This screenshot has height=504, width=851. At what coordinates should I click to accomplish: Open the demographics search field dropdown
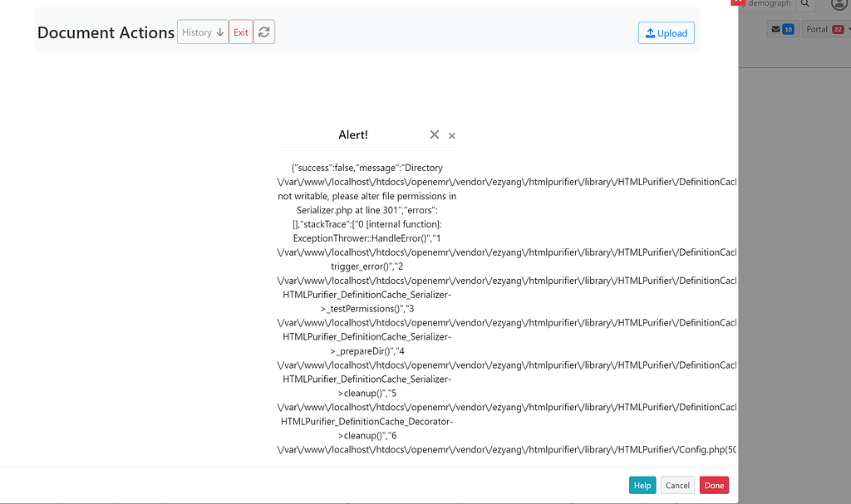pos(769,4)
